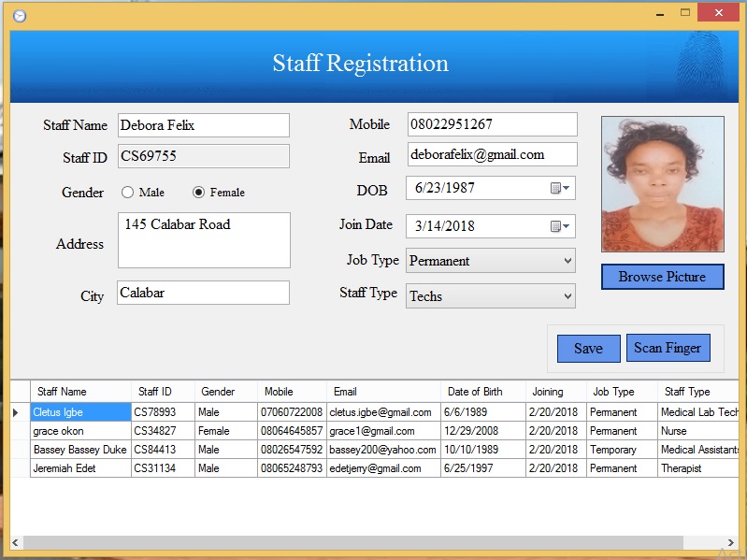Click the grid scrollbar left arrow
The image size is (747, 560).
[x=15, y=542]
